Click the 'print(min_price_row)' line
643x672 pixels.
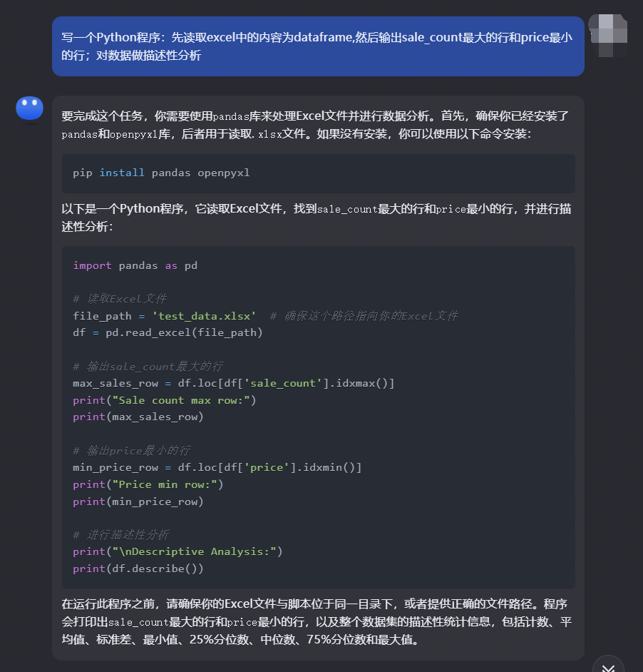pos(138,502)
